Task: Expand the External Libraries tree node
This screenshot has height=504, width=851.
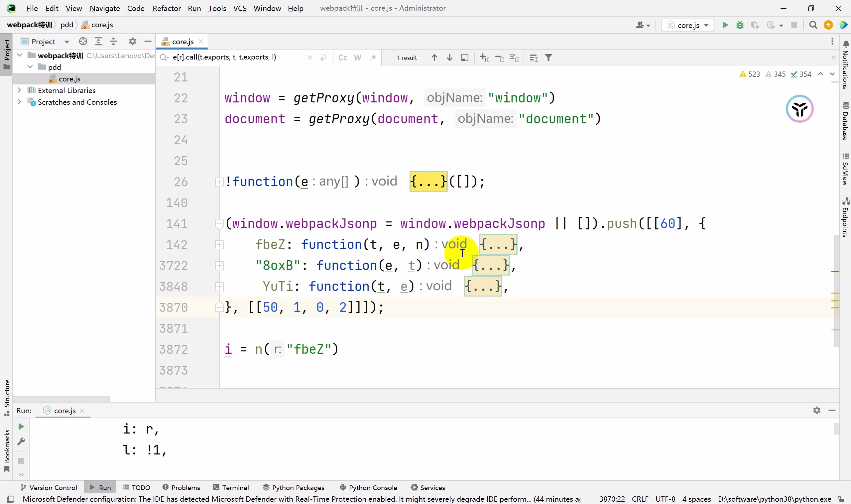Action: click(x=19, y=90)
